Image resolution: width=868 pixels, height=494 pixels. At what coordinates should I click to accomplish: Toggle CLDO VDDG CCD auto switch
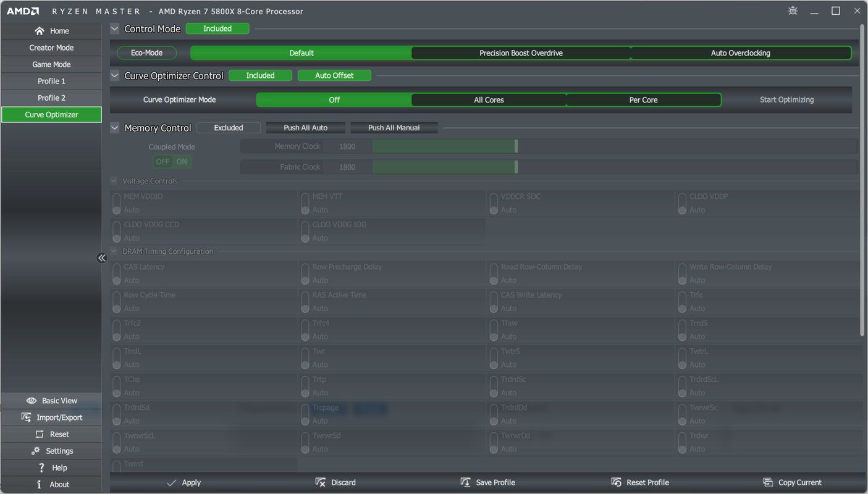(117, 232)
